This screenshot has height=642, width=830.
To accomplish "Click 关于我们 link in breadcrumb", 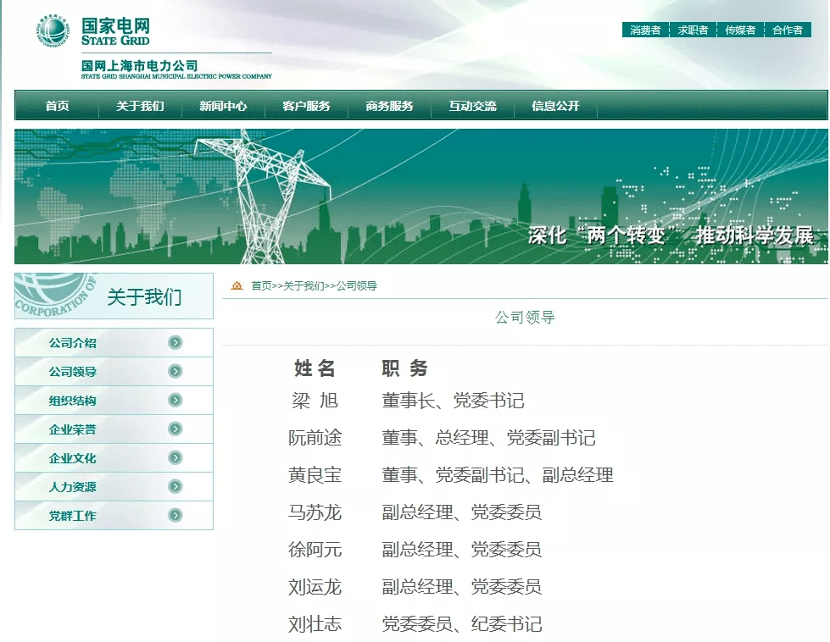I will pyautogui.click(x=304, y=286).
